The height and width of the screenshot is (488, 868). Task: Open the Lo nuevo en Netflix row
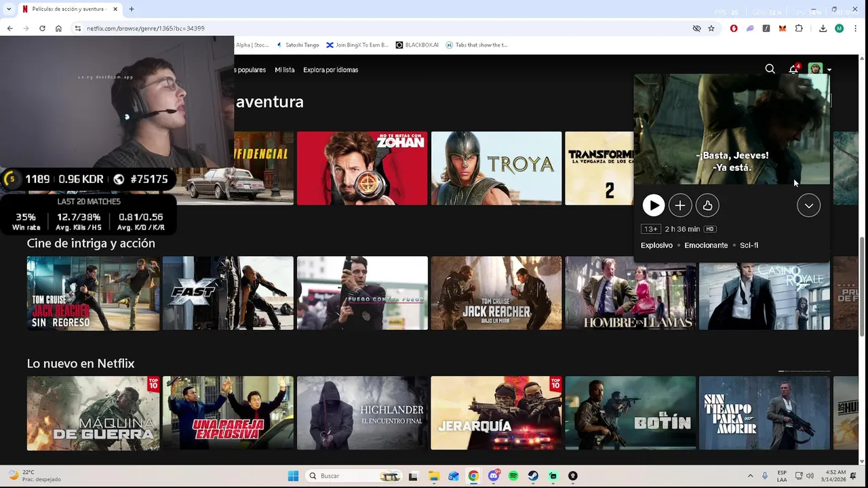click(x=81, y=363)
